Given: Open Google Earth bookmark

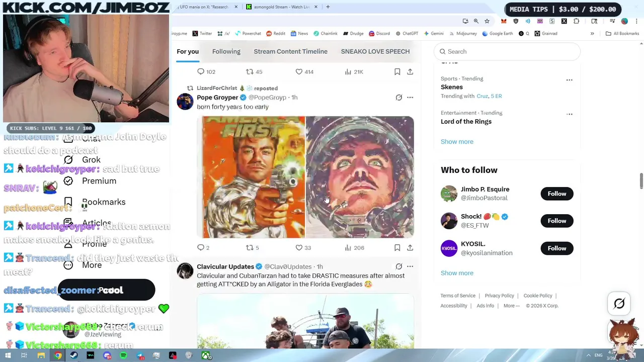Looking at the screenshot, I should 497,34.
